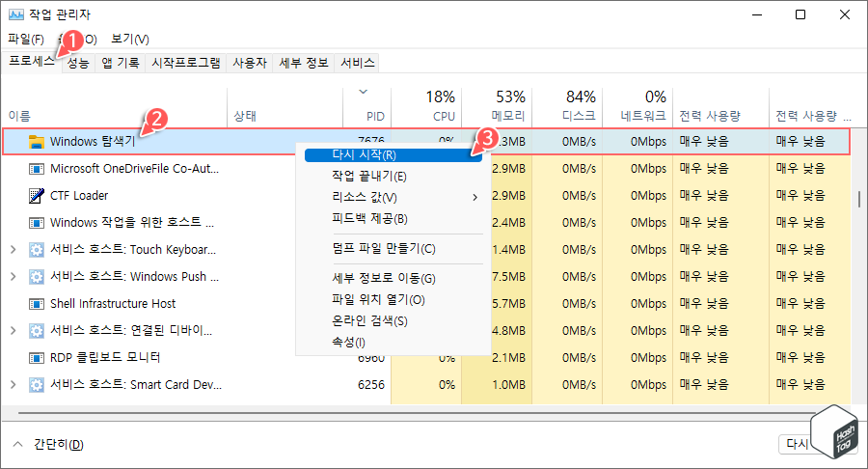Sort by the 메모리 53% column header

(x=497, y=107)
